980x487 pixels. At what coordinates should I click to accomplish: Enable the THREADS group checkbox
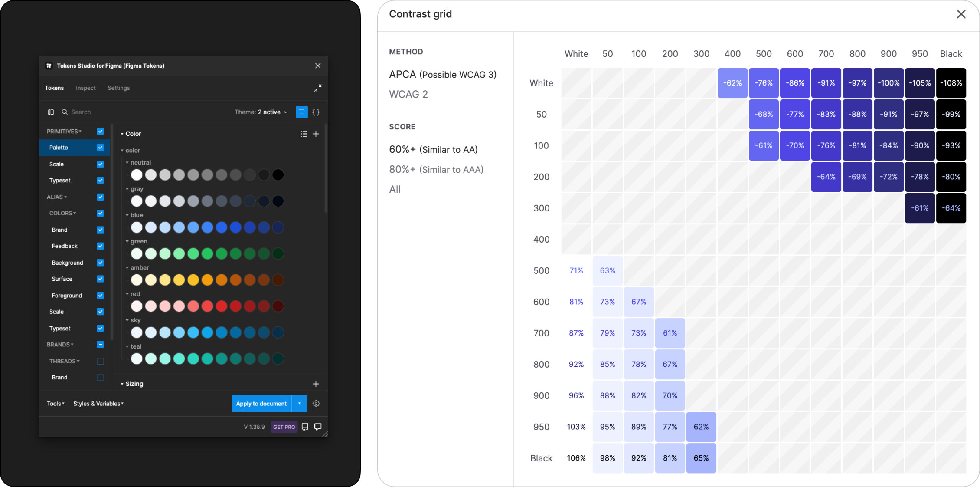pyautogui.click(x=100, y=361)
